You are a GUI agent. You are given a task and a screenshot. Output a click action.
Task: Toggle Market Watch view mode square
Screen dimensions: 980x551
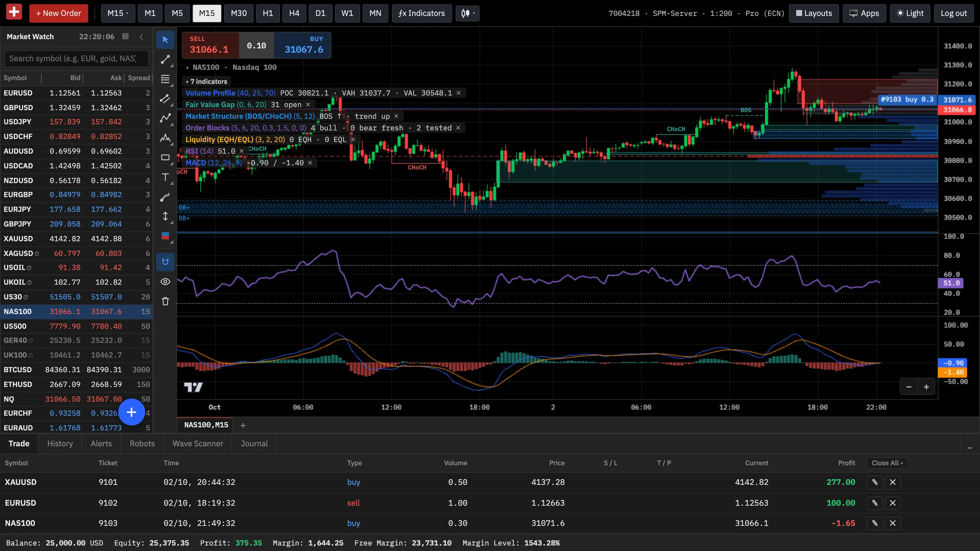(x=125, y=36)
